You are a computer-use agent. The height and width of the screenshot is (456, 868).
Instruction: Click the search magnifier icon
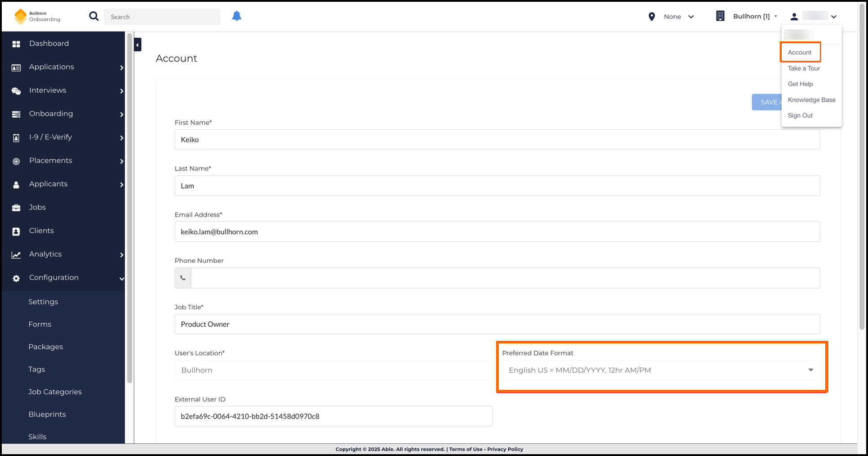(x=94, y=17)
